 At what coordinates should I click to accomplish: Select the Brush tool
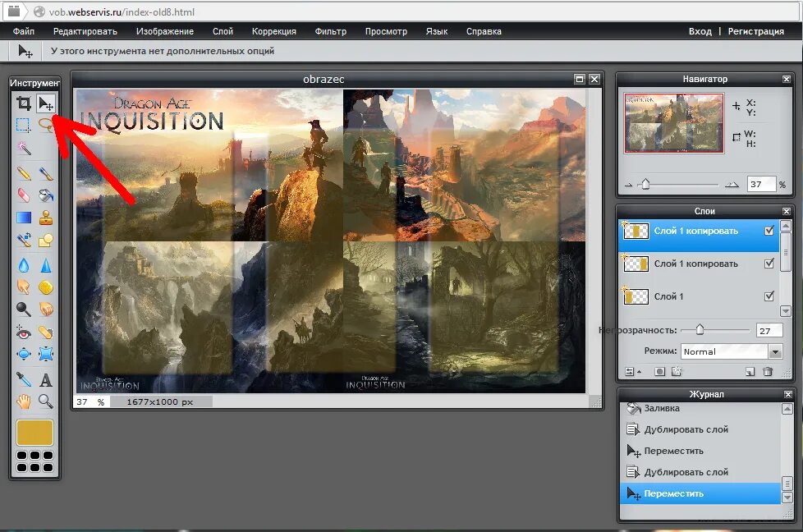tap(46, 173)
